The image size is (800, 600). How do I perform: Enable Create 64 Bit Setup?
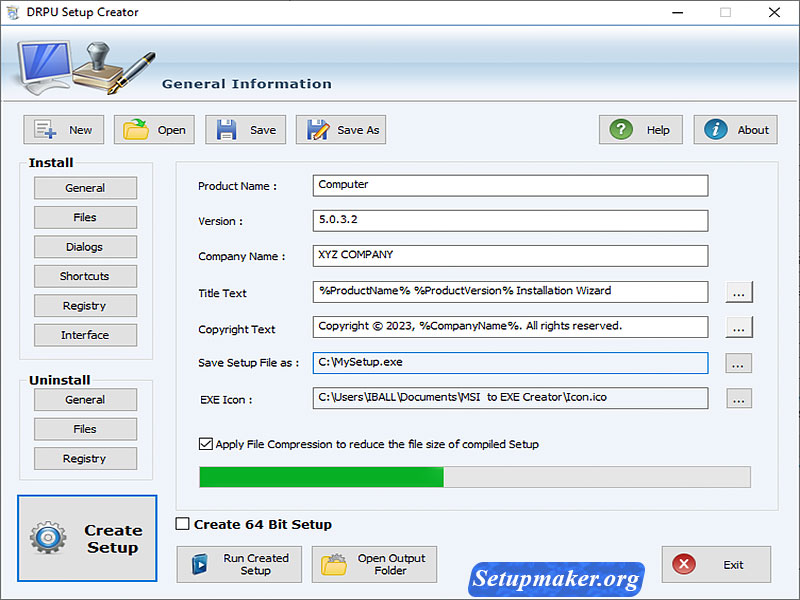click(x=181, y=523)
